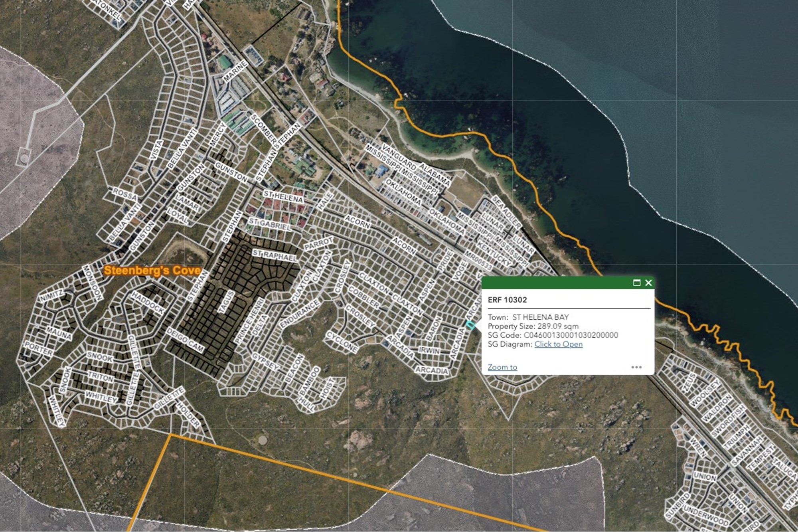798x532 pixels.
Task: Maximize the ERF 10302 popup window
Action: (x=637, y=283)
